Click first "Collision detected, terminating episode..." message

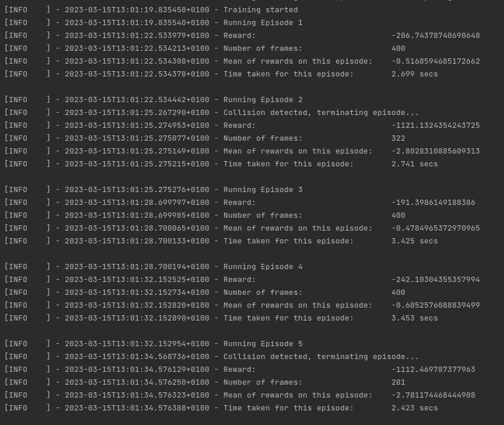(x=321, y=113)
